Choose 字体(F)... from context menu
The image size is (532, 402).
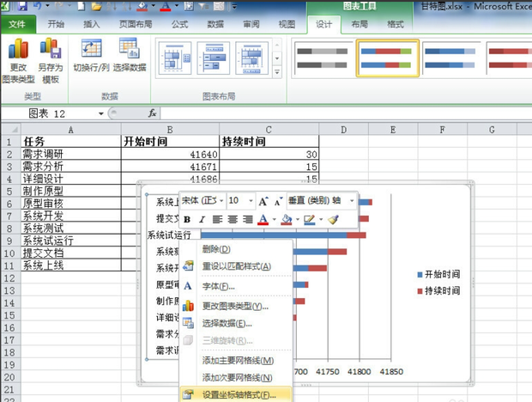click(236, 287)
